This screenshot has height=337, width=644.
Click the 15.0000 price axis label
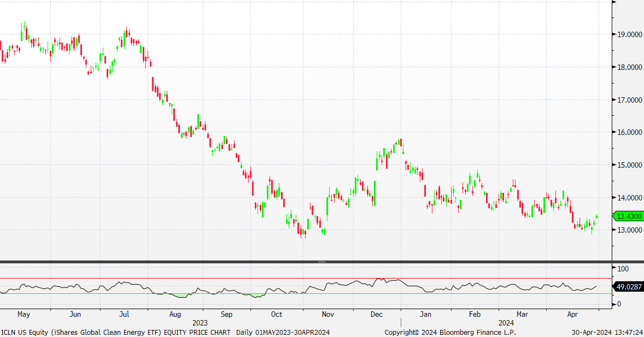click(630, 165)
